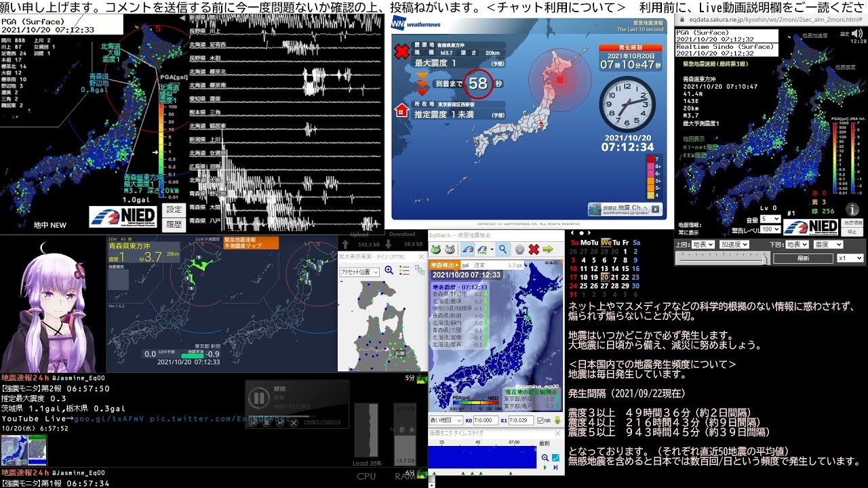Image resolution: width=868 pixels, height=488 pixels.
Task: Open EqWatch settings gear icon
Action: point(519,249)
